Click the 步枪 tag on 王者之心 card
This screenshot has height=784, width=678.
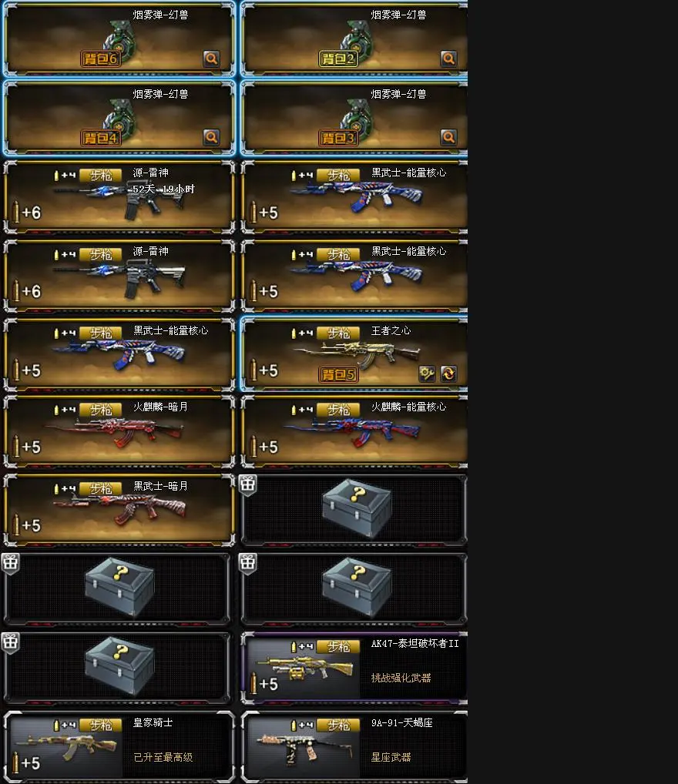339,333
